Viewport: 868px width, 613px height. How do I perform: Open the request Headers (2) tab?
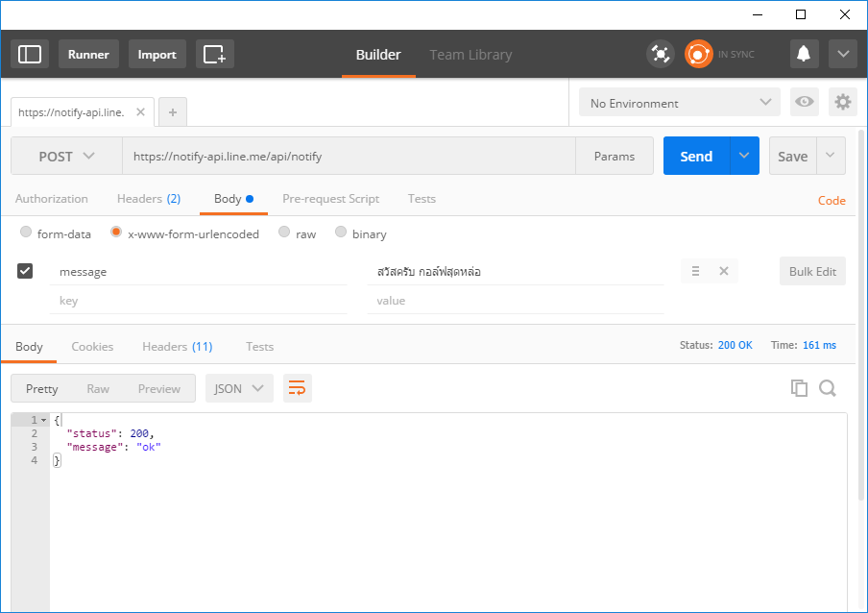pos(149,199)
